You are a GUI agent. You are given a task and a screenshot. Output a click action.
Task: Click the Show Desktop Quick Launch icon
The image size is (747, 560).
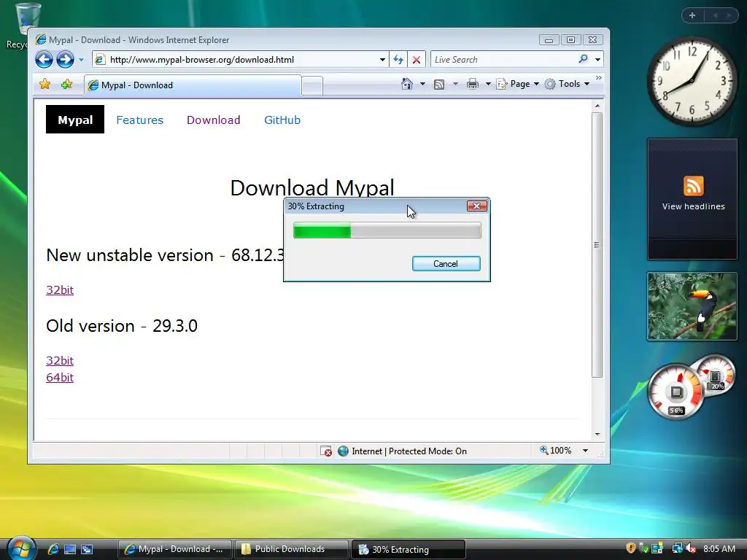click(x=70, y=550)
